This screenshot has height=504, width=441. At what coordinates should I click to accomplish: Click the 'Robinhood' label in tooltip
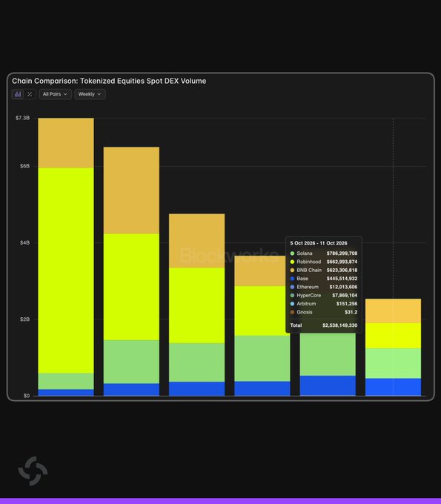[x=309, y=262]
